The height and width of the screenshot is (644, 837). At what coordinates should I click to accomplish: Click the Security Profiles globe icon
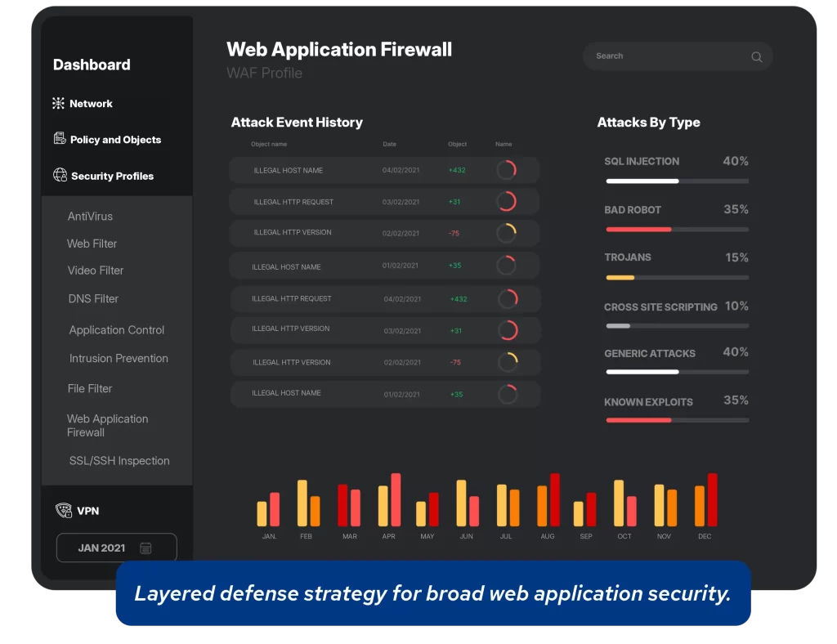(x=60, y=175)
